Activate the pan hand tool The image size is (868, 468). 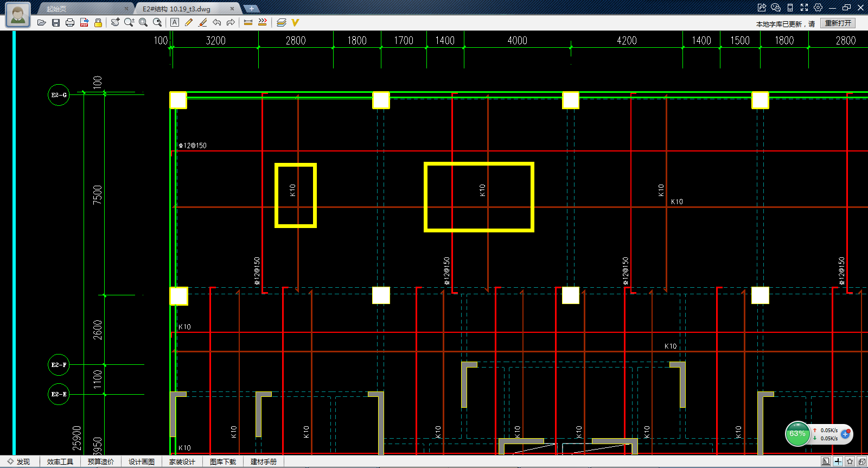[x=115, y=22]
